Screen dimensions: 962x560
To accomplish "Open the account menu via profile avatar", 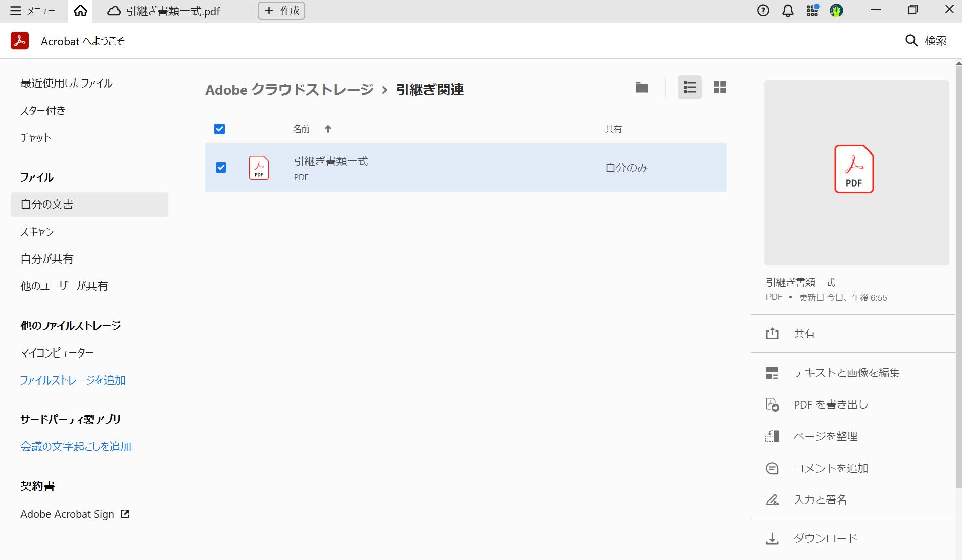I will coord(836,10).
